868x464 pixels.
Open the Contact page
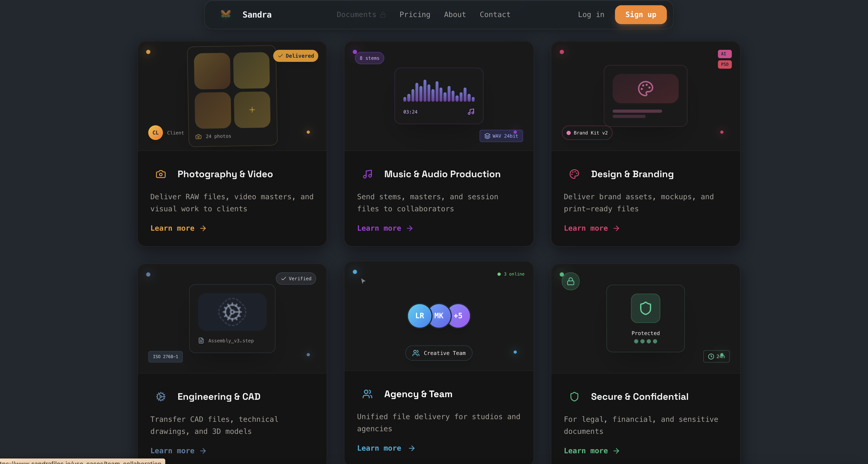pyautogui.click(x=495, y=14)
